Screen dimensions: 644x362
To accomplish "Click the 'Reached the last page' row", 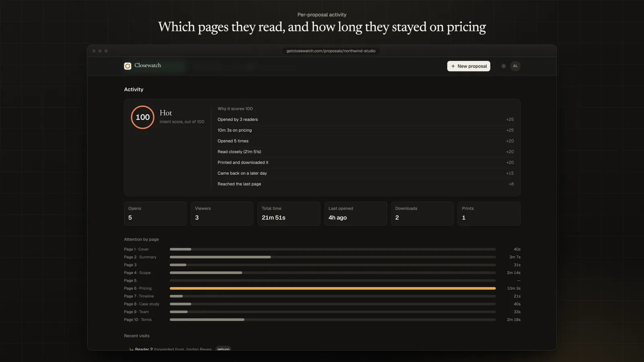I will (365, 184).
